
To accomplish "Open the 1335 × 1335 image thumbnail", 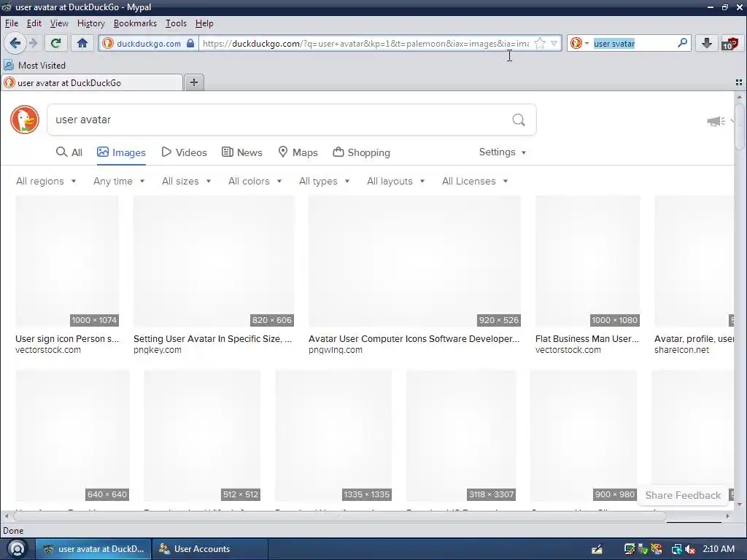I will click(x=333, y=436).
